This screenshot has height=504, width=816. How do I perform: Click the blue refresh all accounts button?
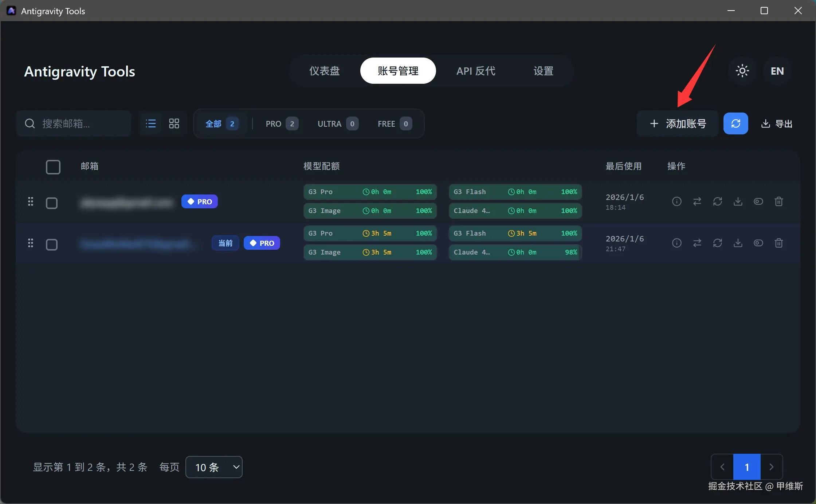tap(735, 123)
